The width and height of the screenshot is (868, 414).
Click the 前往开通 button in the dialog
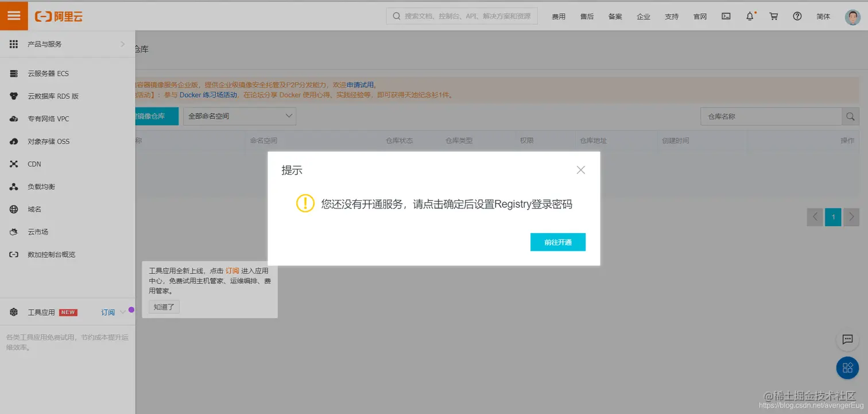[557, 242]
